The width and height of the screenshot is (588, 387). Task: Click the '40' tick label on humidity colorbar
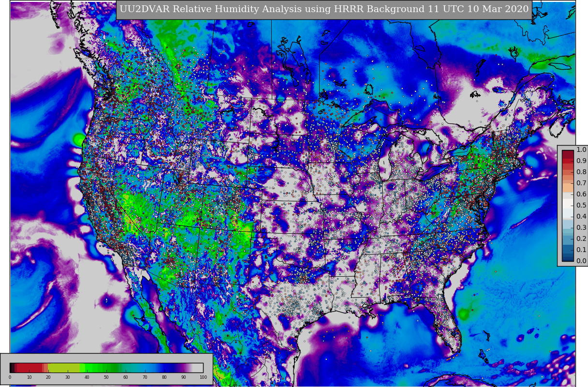[87, 377]
